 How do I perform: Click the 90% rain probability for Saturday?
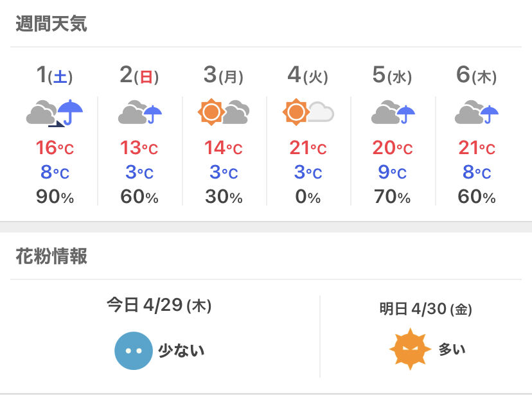coord(55,197)
